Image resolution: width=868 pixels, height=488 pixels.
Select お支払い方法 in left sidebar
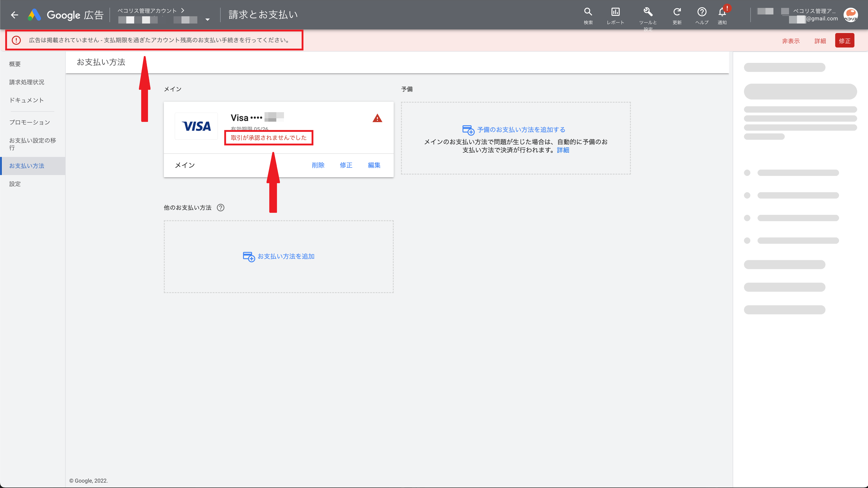27,166
